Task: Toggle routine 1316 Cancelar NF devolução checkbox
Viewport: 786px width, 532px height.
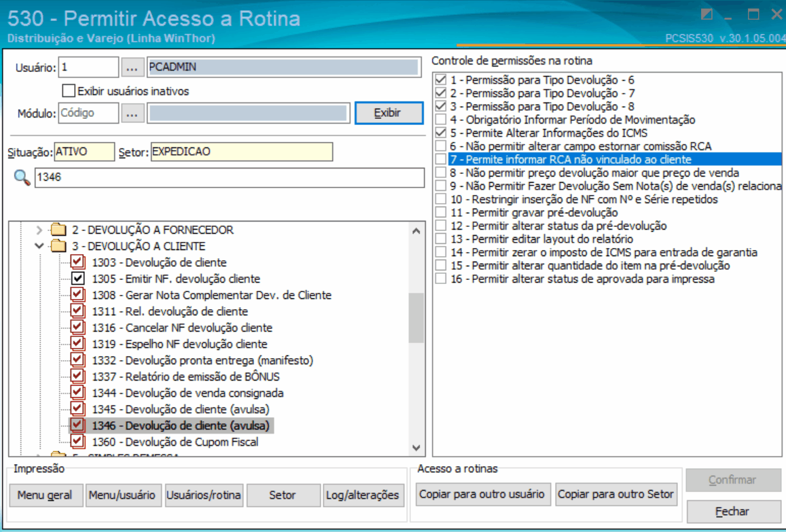Action: tap(77, 327)
